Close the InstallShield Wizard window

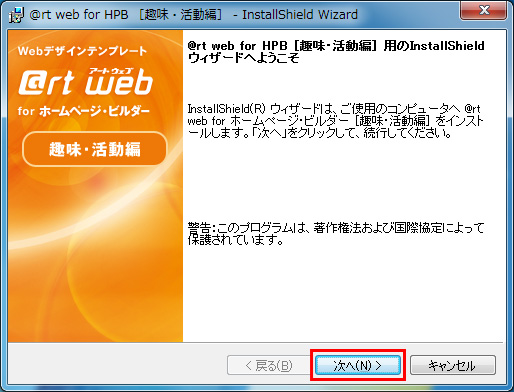pos(484,11)
